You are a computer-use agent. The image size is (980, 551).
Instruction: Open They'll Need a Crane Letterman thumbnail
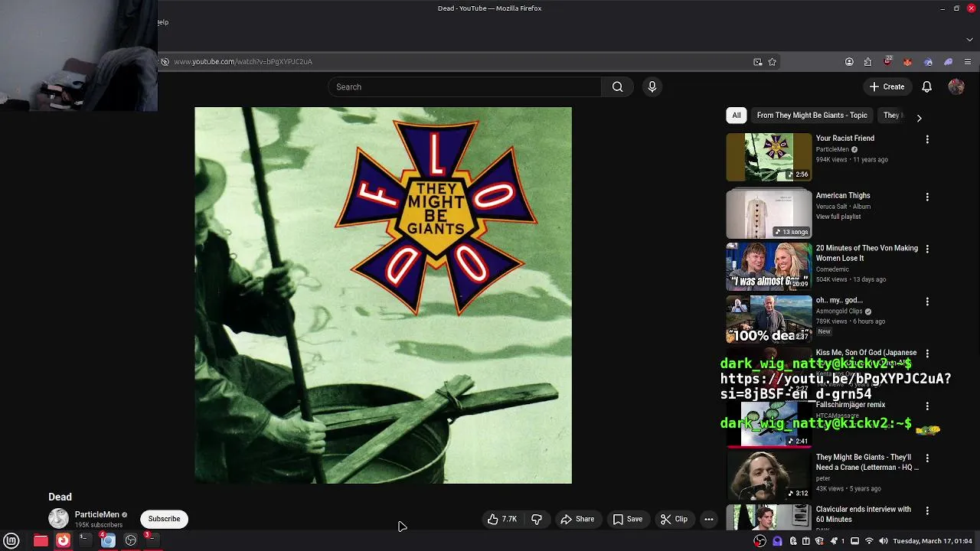point(769,476)
